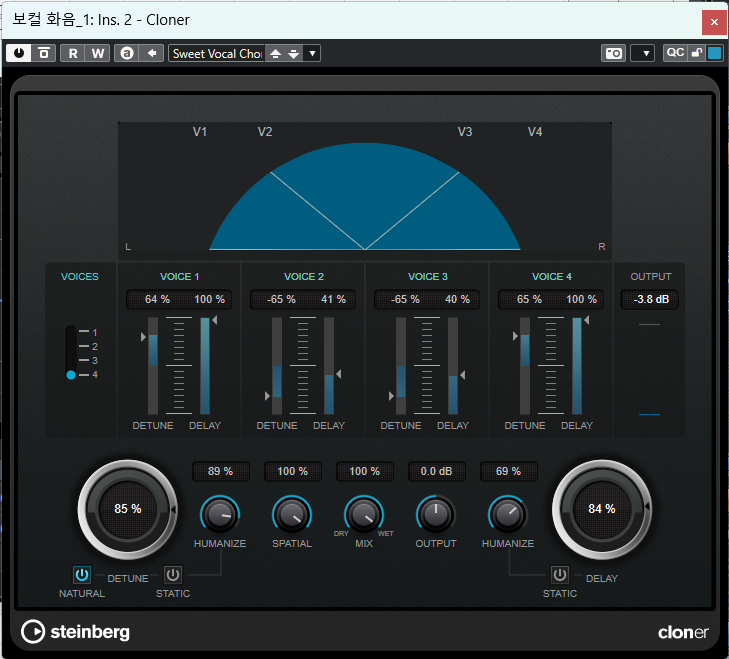Toggle the Static switch for Detune
729x659 pixels.
tap(173, 575)
